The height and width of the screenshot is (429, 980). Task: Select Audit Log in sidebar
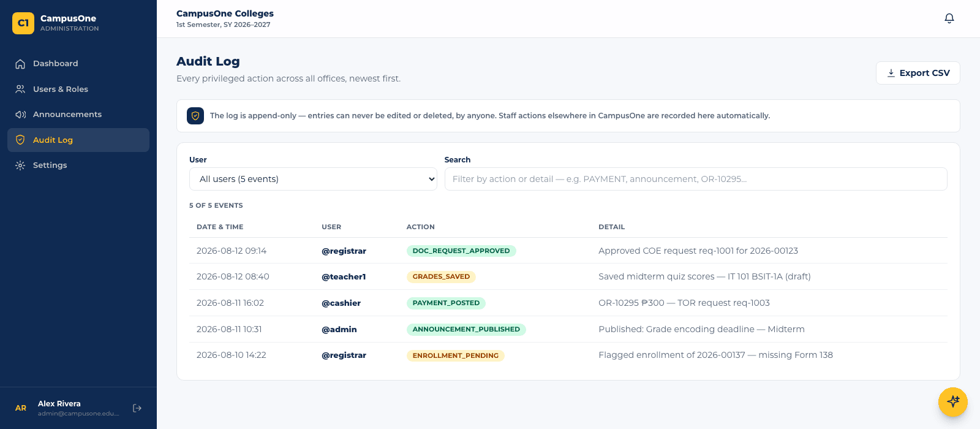pos(78,140)
